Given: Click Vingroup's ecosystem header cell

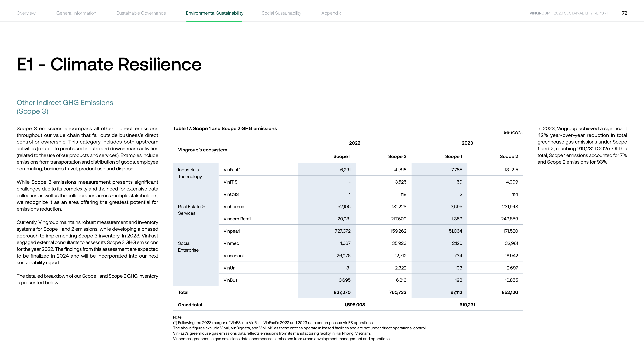Looking at the screenshot, I should click(203, 150).
